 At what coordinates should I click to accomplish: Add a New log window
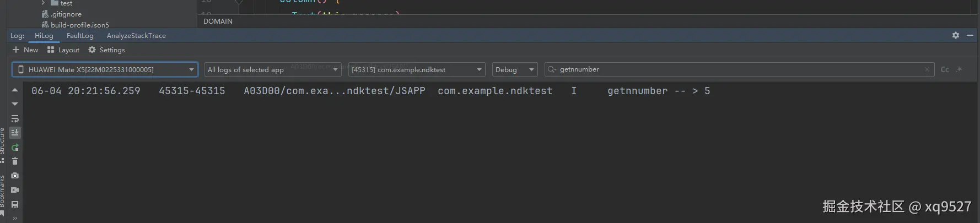(x=25, y=50)
